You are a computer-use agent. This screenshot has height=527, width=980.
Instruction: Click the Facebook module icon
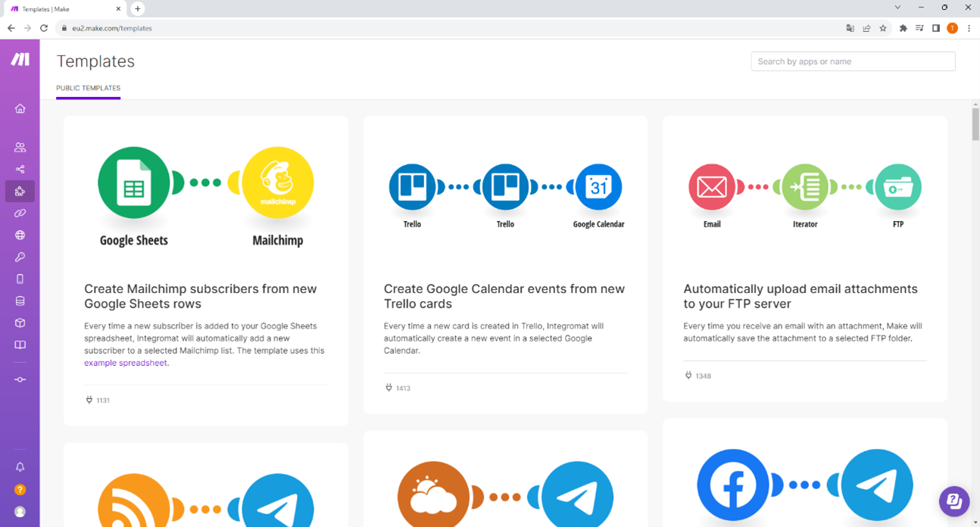[733, 485]
